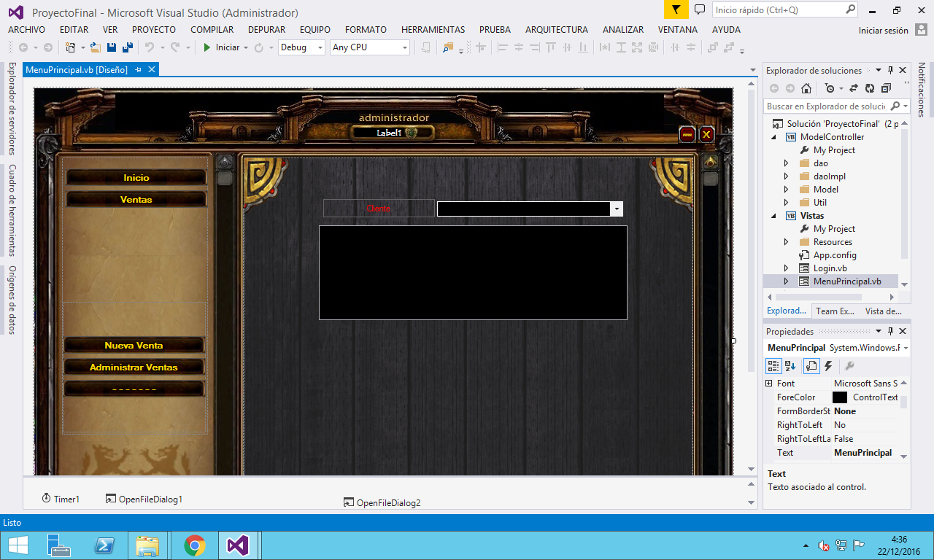
Task: Click the Categorized view icon in Propiedades
Action: click(x=773, y=365)
